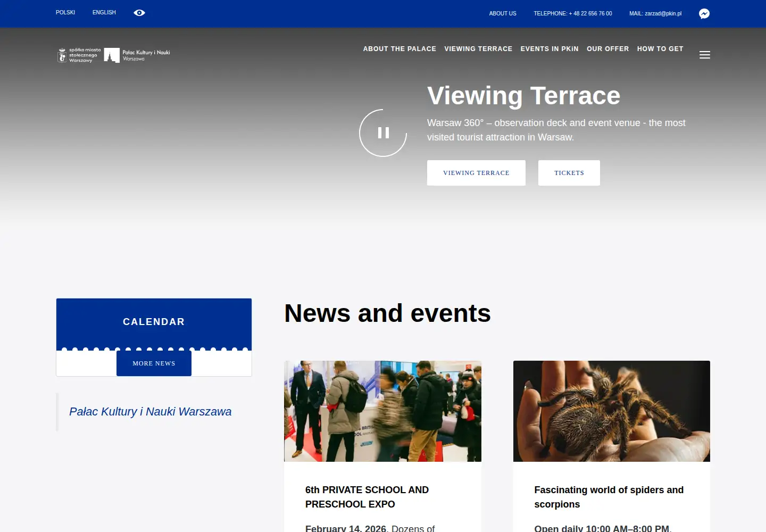
Task: Open the Events in PKiN menu
Action: [x=549, y=49]
